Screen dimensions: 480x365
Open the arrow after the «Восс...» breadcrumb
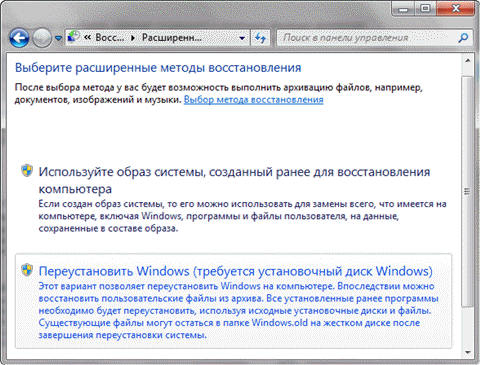(x=133, y=38)
